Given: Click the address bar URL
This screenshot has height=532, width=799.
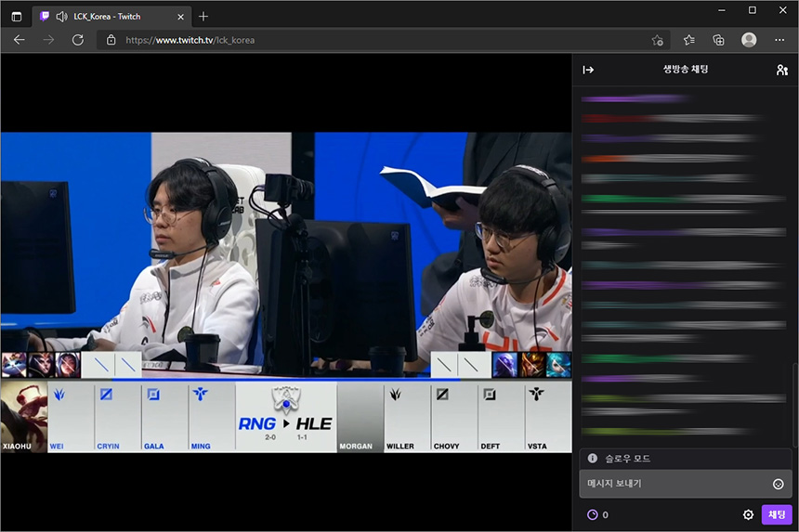Looking at the screenshot, I should 190,40.
